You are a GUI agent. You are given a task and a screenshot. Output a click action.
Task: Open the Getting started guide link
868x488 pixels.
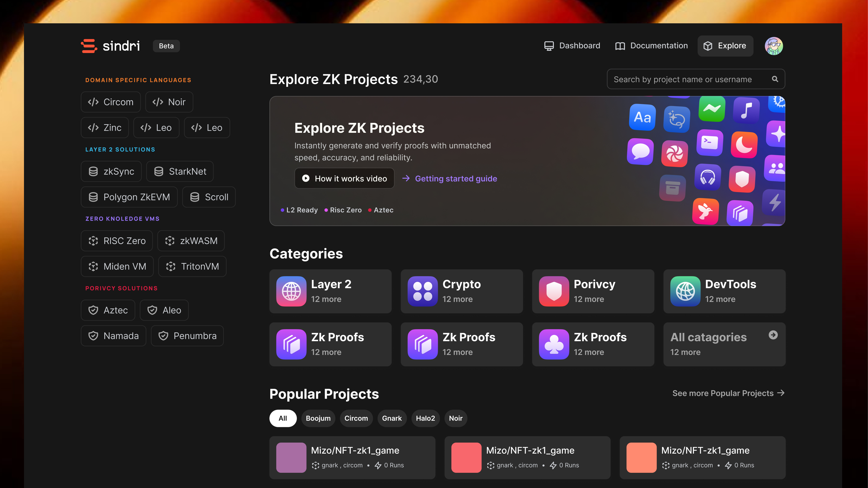tap(456, 178)
